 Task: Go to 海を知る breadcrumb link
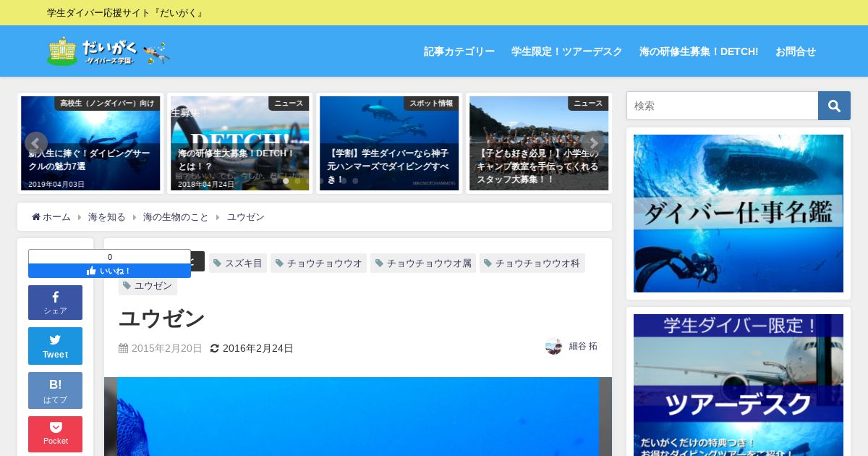pos(107,217)
